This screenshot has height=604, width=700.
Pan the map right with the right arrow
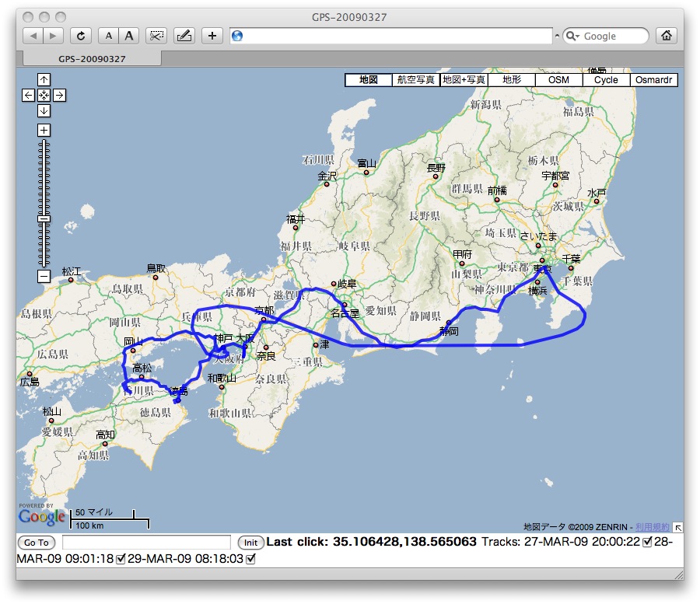[59, 95]
